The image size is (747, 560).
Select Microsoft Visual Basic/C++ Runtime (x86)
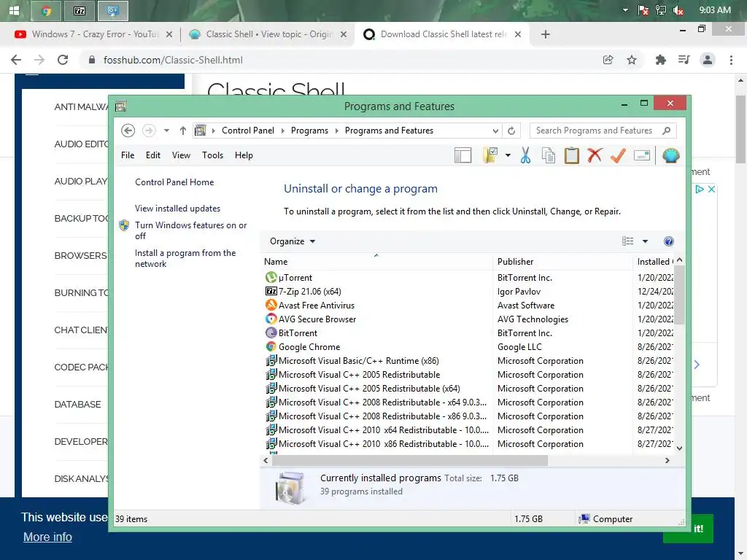(x=469, y=361)
